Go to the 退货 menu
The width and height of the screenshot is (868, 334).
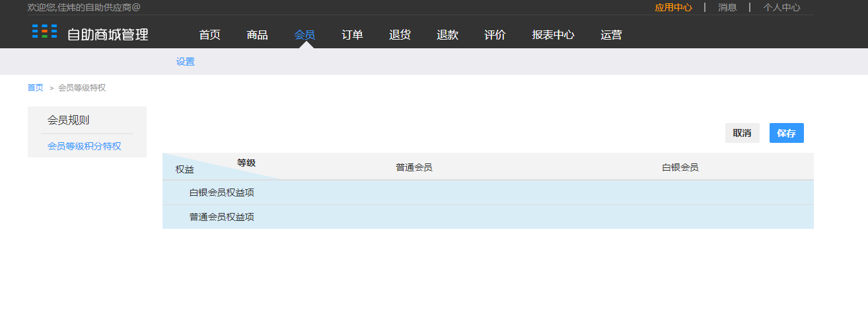point(400,35)
